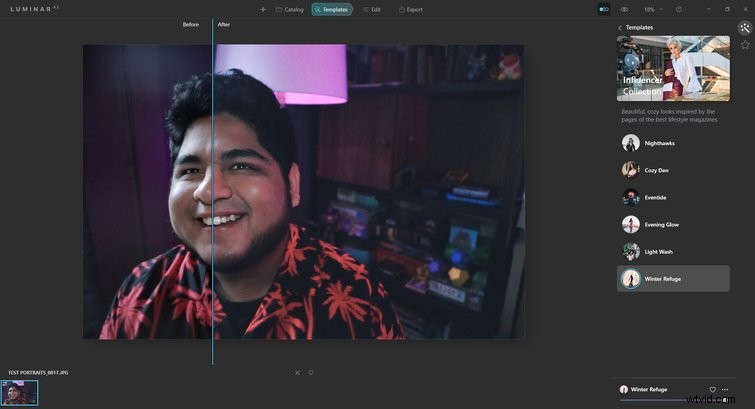Click the Luminar AI logo
Screen dimensions: 755x409
coord(34,9)
